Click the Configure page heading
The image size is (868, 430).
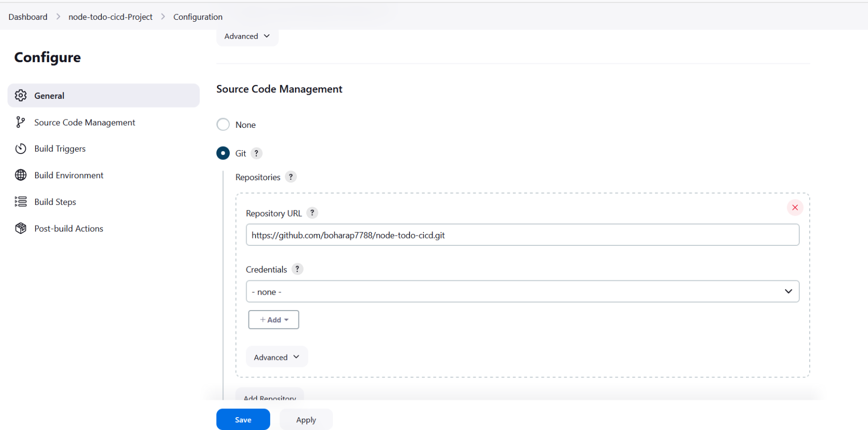[x=47, y=57]
